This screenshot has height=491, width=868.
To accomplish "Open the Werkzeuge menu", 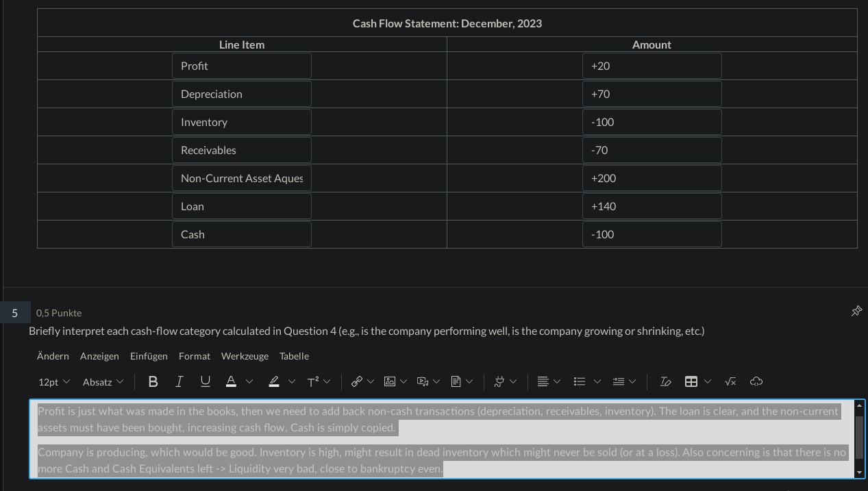I will [x=245, y=356].
